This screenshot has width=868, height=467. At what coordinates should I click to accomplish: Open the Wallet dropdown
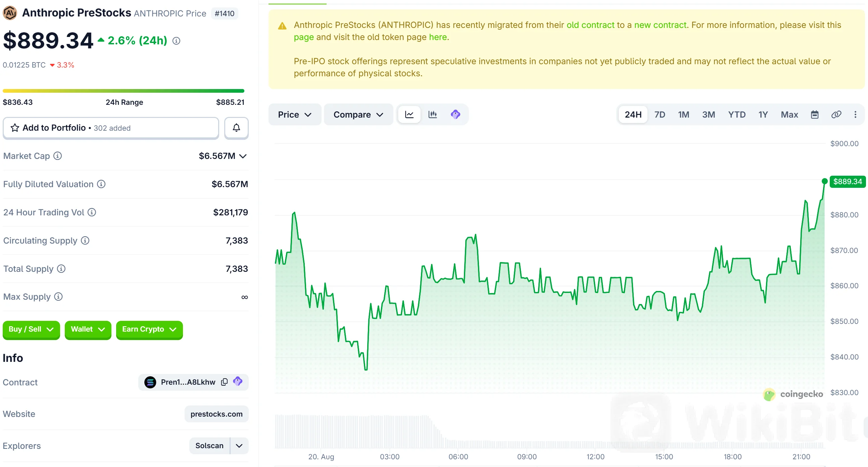click(x=88, y=330)
